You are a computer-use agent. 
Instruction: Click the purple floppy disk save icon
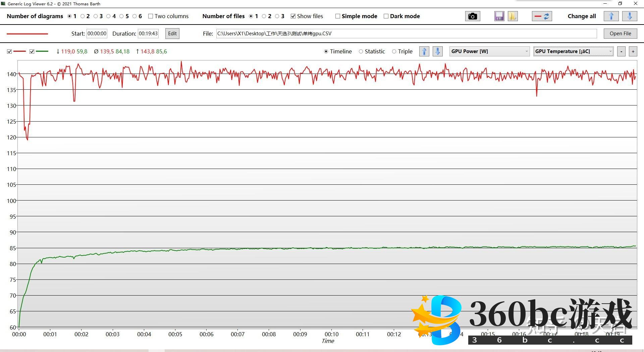pyautogui.click(x=499, y=16)
